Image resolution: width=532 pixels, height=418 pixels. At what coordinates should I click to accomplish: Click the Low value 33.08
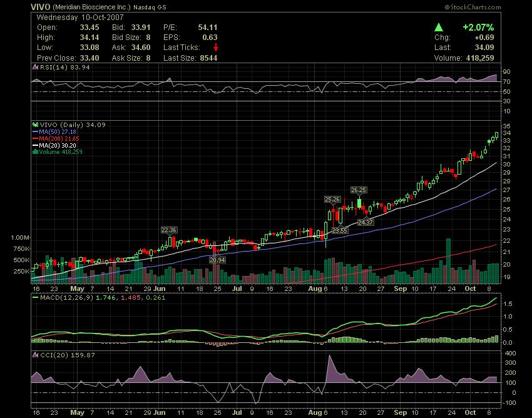(x=90, y=48)
